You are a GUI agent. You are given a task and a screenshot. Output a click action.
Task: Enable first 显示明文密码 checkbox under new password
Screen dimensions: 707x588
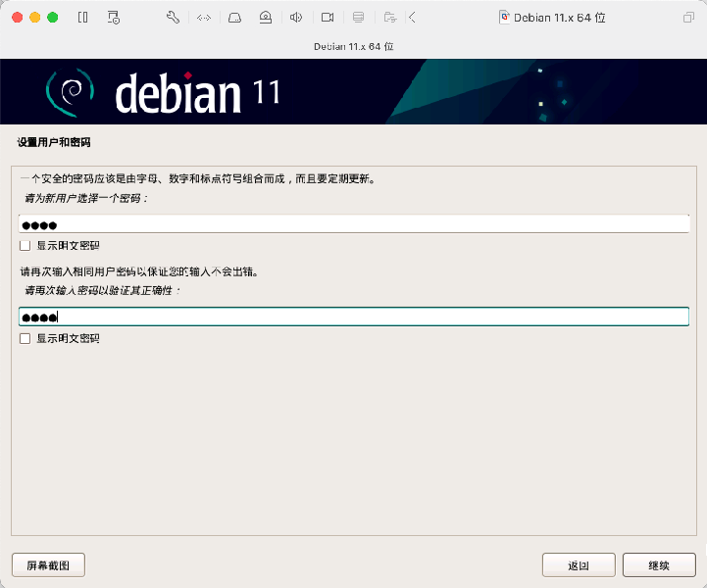[25, 246]
